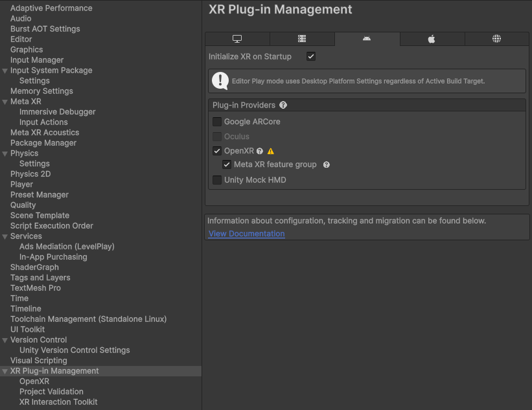Collapse the Version Control tree node

[x=5, y=341]
